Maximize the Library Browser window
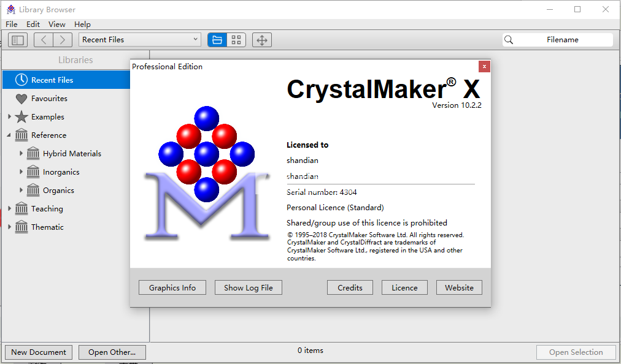Image resolution: width=621 pixels, height=364 pixels. tap(577, 9)
